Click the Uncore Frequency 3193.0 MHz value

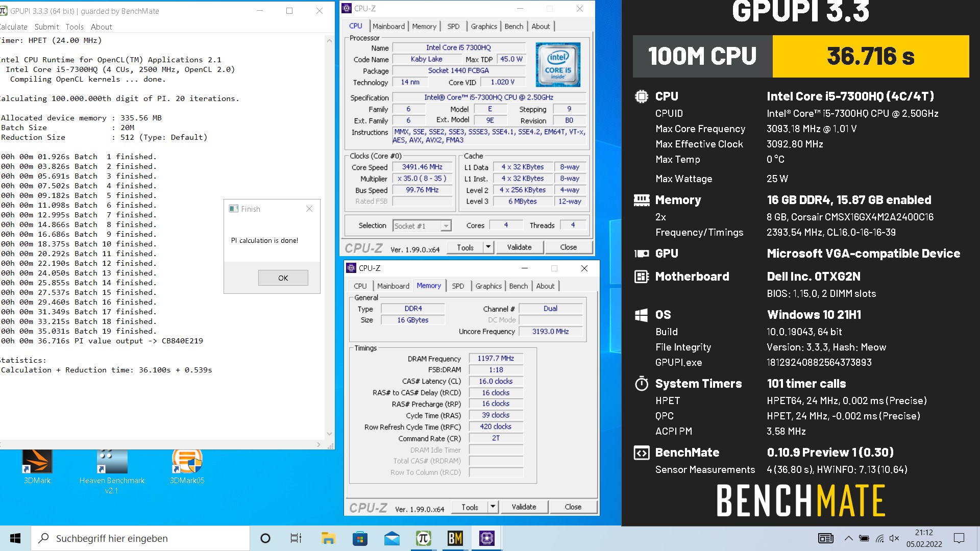[550, 332]
